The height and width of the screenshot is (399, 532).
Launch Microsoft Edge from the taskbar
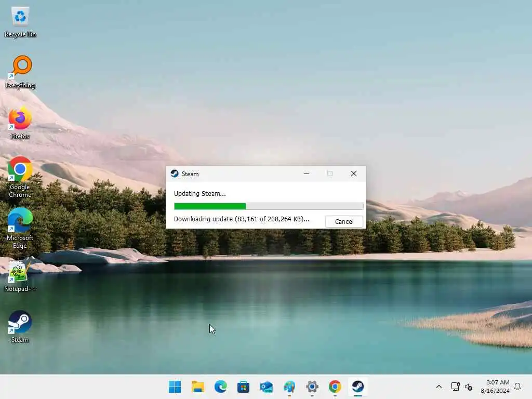tap(220, 387)
